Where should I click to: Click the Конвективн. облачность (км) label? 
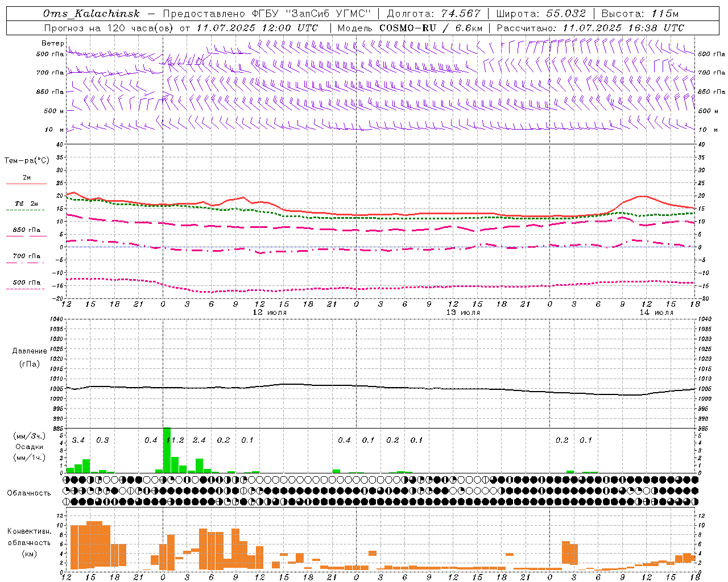point(29,542)
